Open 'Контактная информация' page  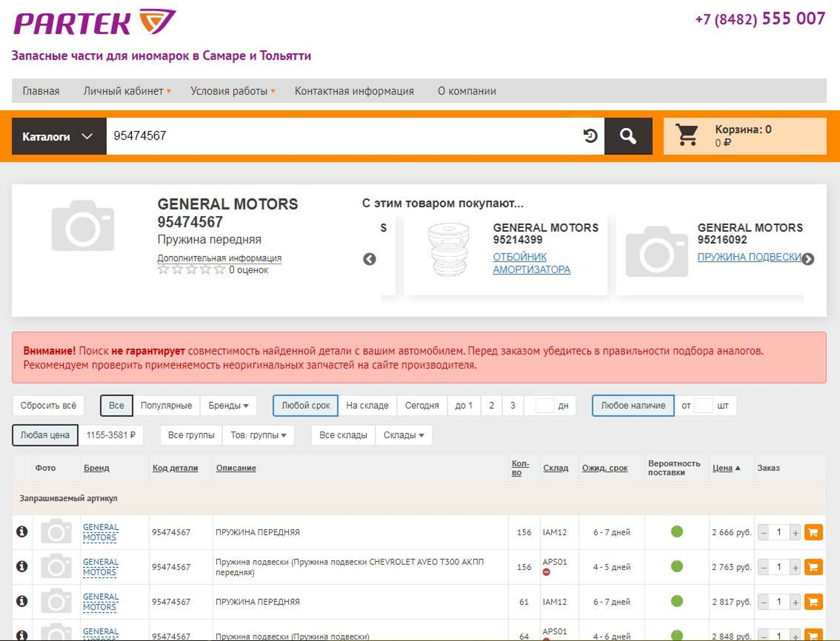pyautogui.click(x=354, y=91)
